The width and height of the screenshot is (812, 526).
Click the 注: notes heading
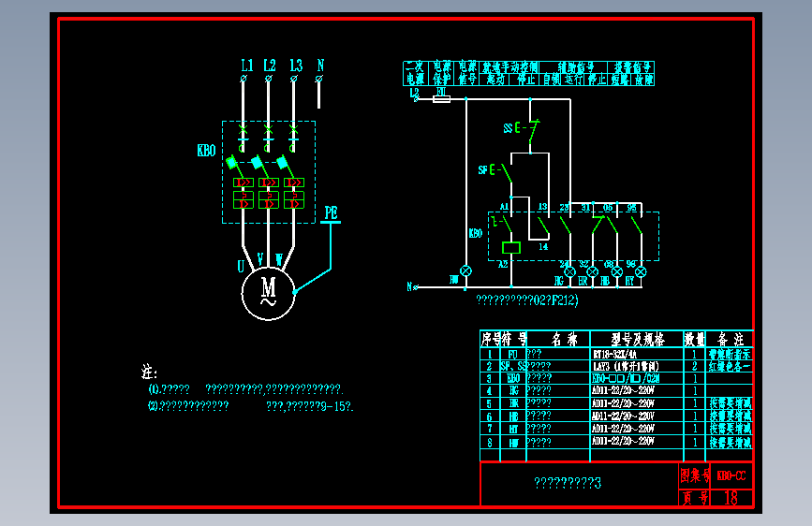click(149, 372)
